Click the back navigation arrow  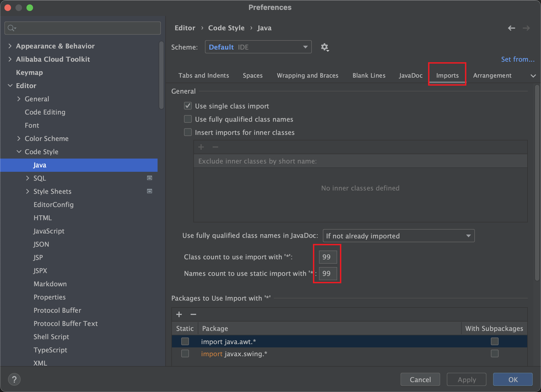coord(511,28)
